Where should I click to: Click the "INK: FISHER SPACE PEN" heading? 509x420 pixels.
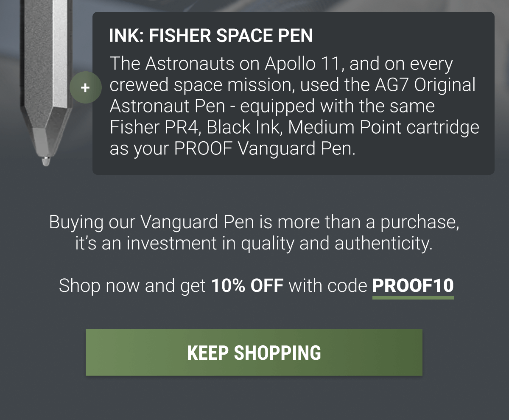click(x=211, y=36)
